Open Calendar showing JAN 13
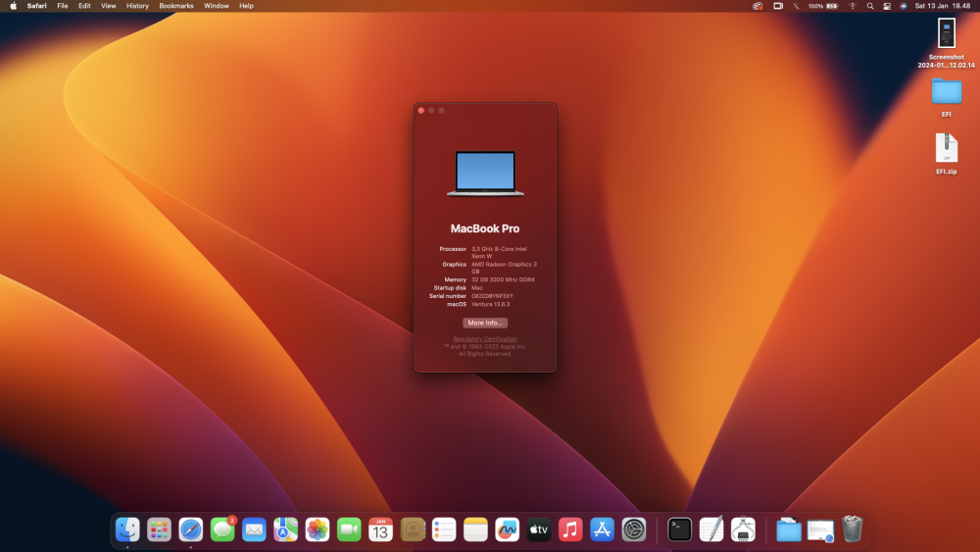This screenshot has height=552, width=980. 380,529
